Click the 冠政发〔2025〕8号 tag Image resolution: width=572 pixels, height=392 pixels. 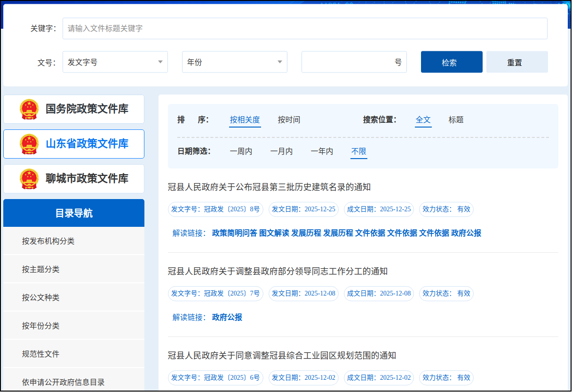click(215, 209)
